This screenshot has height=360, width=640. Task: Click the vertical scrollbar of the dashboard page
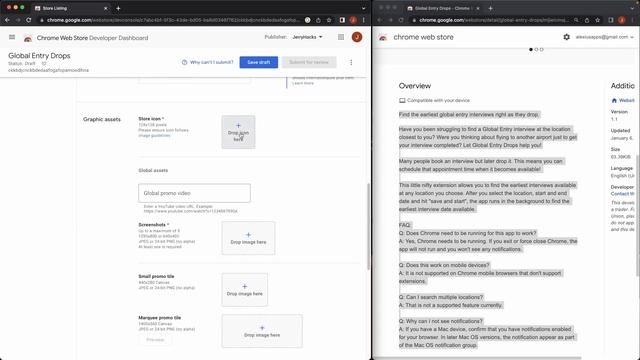(x=369, y=227)
